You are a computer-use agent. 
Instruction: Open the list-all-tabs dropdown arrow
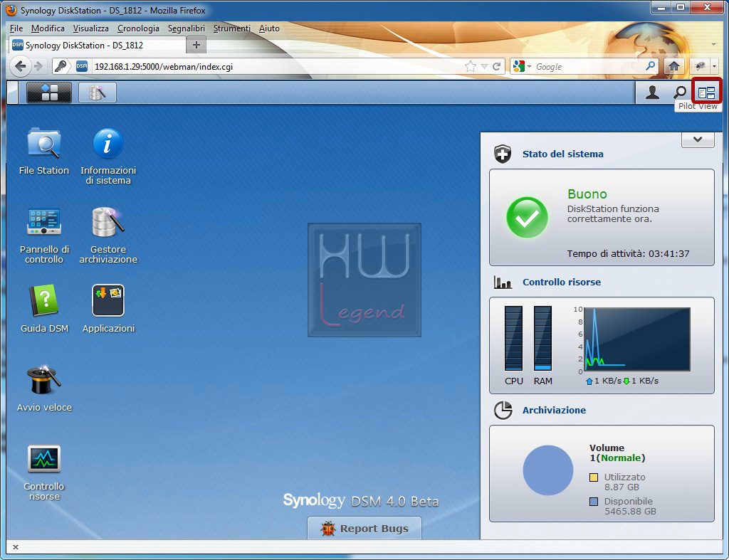point(713,45)
